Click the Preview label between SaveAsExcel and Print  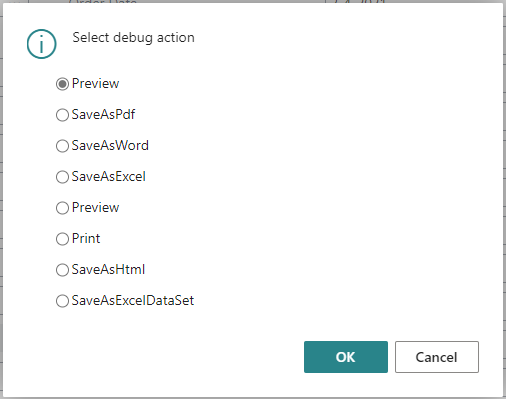[x=95, y=207]
